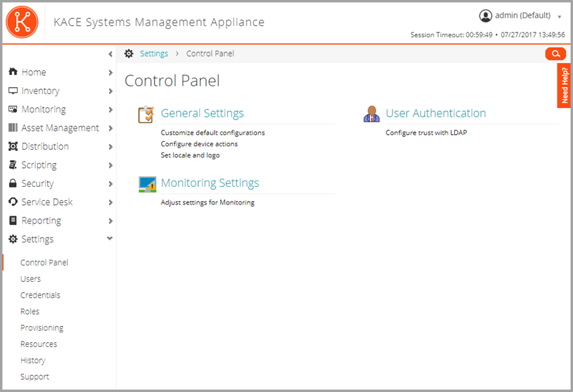Viewport: 573px width, 392px height.
Task: Expand the Inventory menu chevron
Action: click(x=110, y=91)
